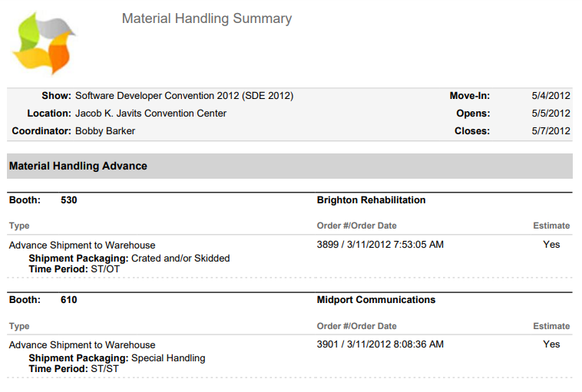Click order 3901 date entry
Image resolution: width=582 pixels, height=392 pixels.
coord(380,344)
